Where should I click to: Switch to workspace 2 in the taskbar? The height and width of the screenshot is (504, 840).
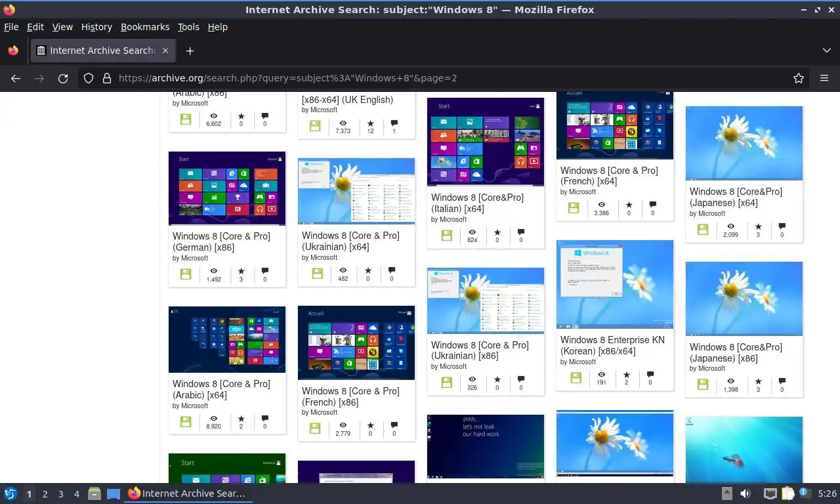point(45,494)
